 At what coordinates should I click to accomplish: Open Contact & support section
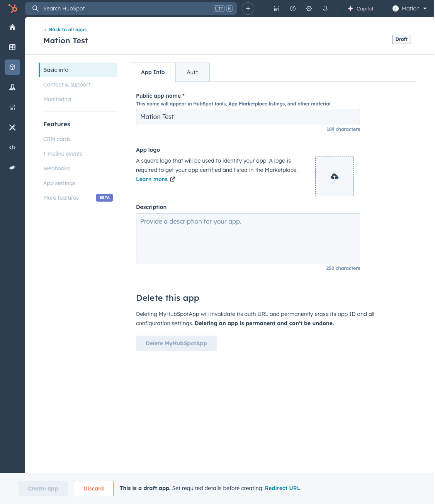pos(67,85)
